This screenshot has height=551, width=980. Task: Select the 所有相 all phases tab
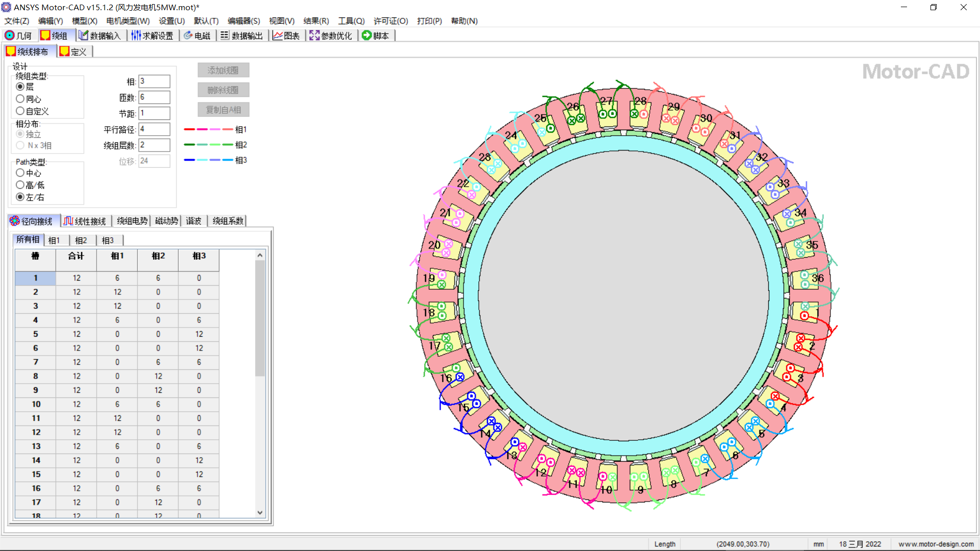[28, 240]
